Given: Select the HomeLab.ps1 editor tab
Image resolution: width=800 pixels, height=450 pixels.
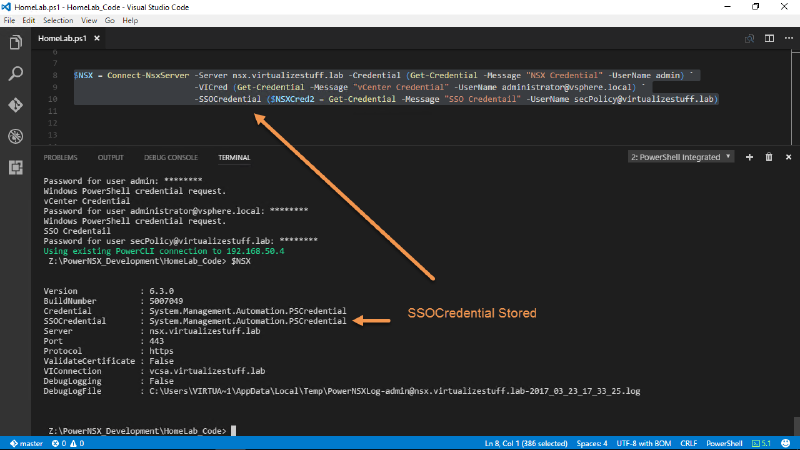Looking at the screenshot, I should (x=62, y=38).
